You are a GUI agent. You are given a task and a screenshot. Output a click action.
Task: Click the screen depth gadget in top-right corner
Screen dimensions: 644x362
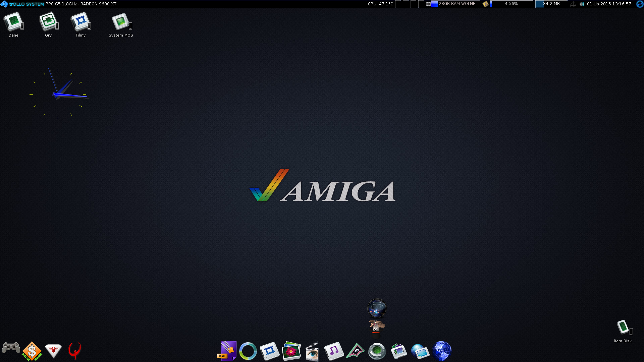640,4
